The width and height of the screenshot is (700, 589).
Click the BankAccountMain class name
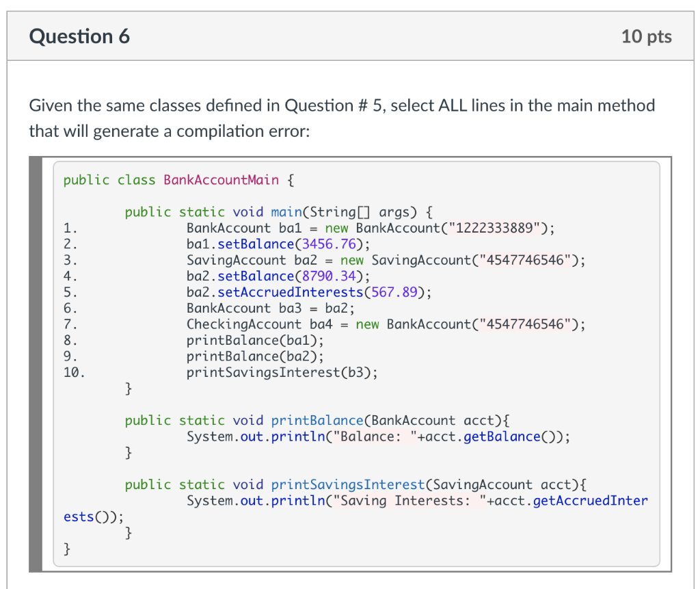[221, 179]
